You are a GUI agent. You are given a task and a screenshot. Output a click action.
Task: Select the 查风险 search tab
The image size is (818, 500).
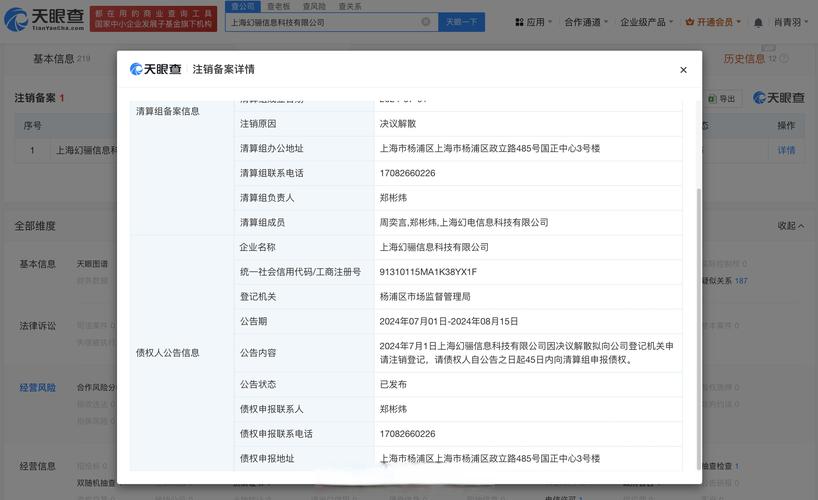click(x=314, y=7)
